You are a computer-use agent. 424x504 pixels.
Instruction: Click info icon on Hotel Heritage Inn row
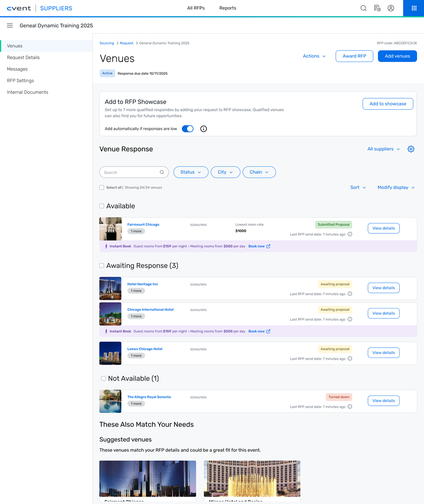click(x=350, y=293)
